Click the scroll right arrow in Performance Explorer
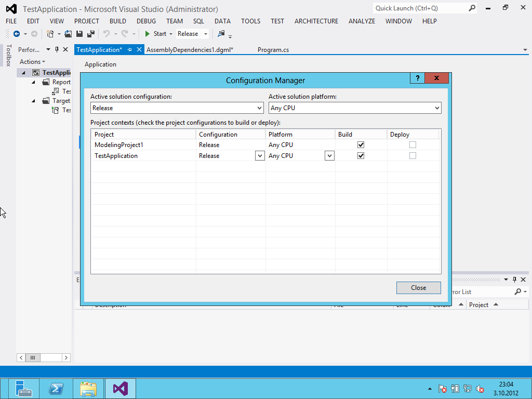 pos(66,357)
